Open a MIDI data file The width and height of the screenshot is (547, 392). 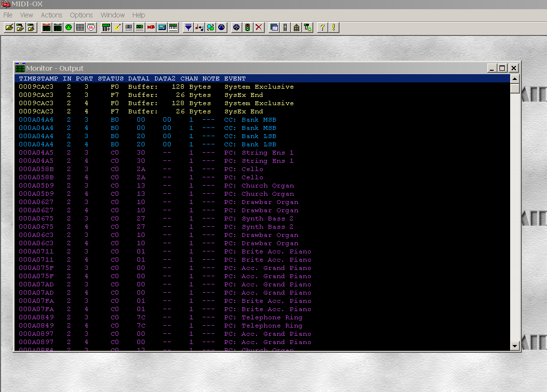[9, 28]
